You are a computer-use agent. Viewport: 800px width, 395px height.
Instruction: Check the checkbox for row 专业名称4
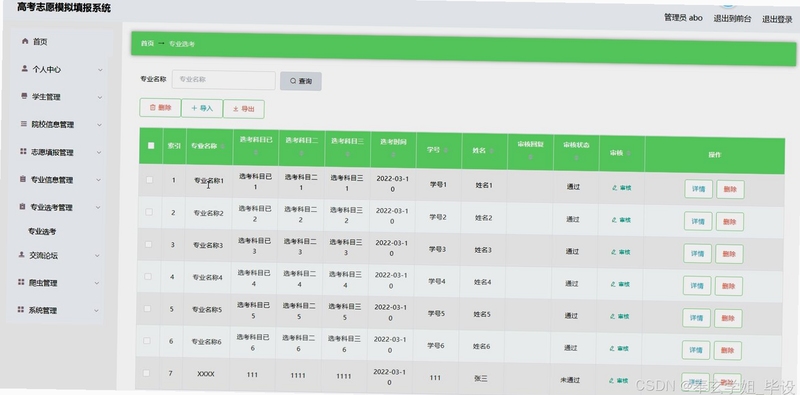pos(147,276)
